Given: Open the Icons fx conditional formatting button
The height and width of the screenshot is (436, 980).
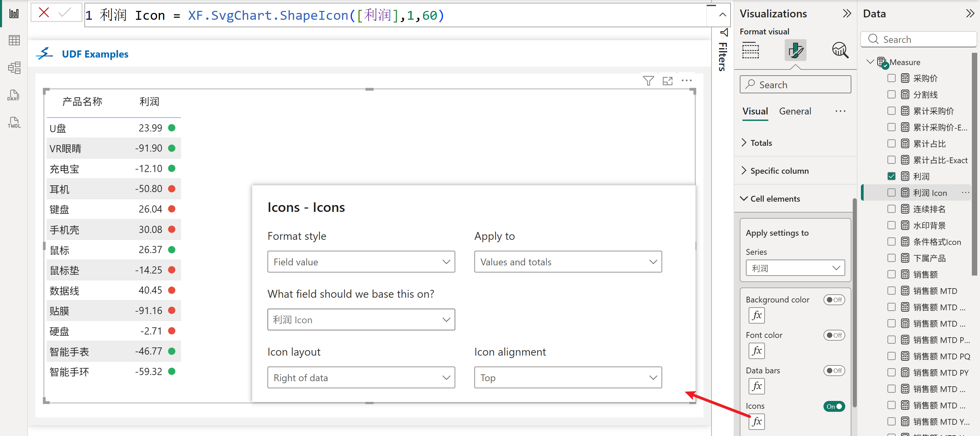Looking at the screenshot, I should click(757, 421).
